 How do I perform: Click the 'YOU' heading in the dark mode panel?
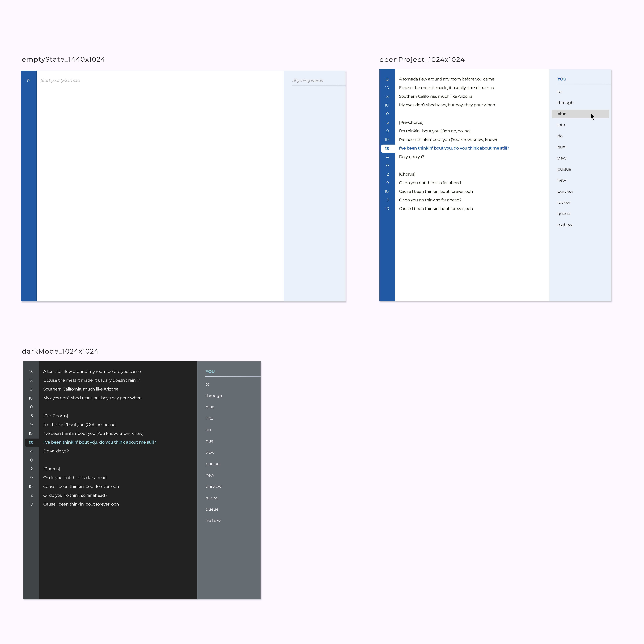tap(210, 371)
